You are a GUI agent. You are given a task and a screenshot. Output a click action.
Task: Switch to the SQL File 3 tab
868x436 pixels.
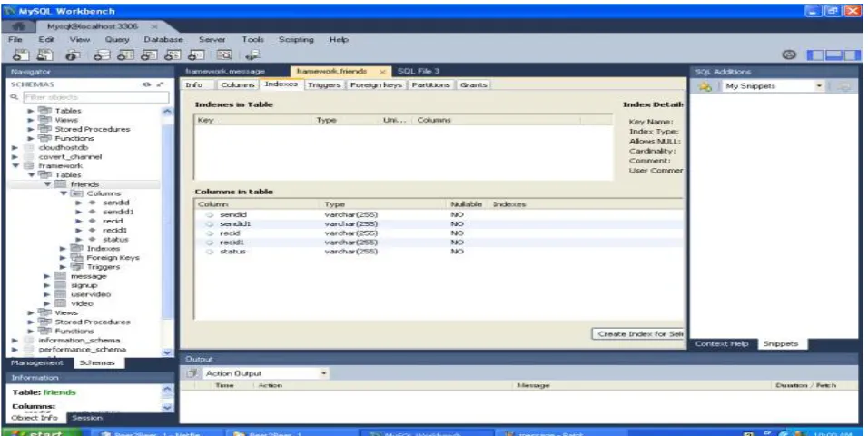click(x=419, y=71)
